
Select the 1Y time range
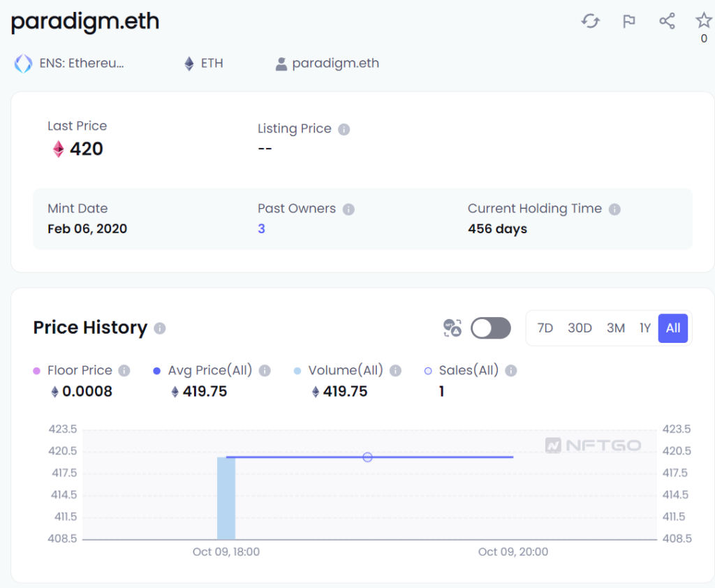point(644,328)
